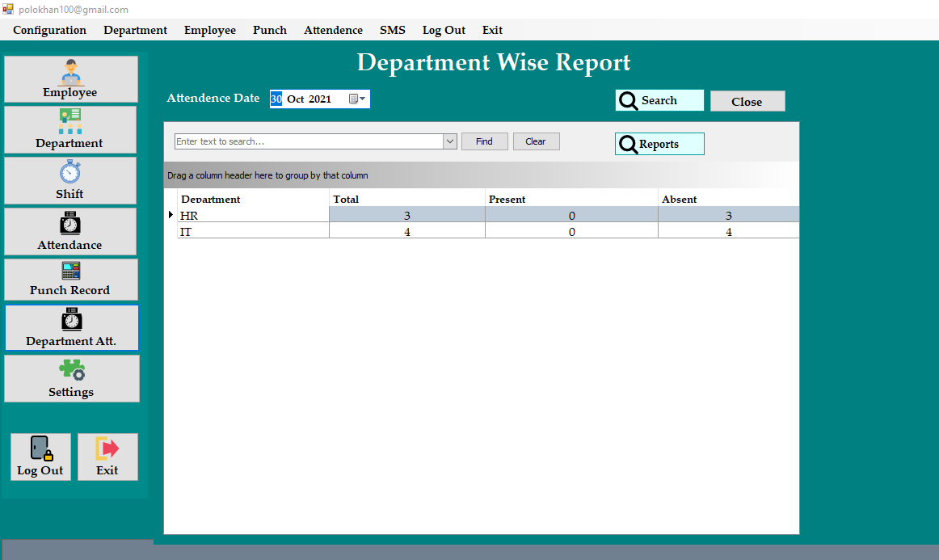Viewport: 939px width, 560px height.
Task: Select the IT department row
Action: pos(242,232)
